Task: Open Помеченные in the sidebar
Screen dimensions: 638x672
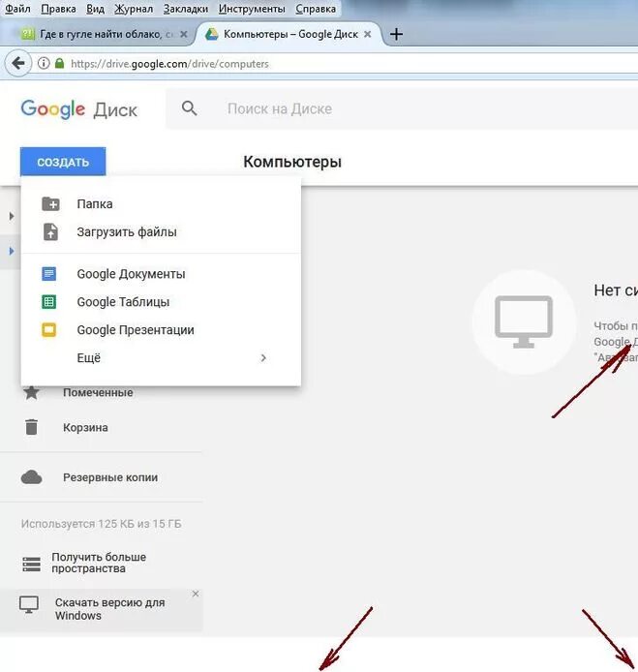Action: click(98, 392)
